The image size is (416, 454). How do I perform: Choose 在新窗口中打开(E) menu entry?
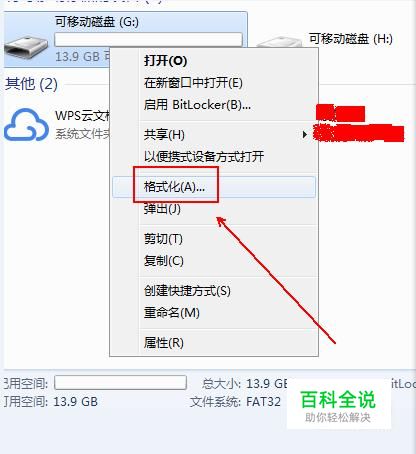tap(193, 83)
